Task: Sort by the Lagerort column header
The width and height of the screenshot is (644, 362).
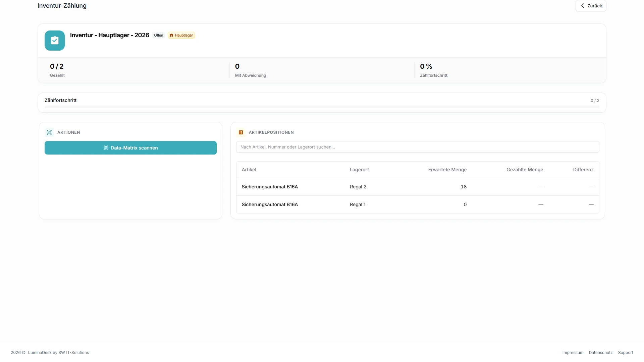Action: point(359,170)
